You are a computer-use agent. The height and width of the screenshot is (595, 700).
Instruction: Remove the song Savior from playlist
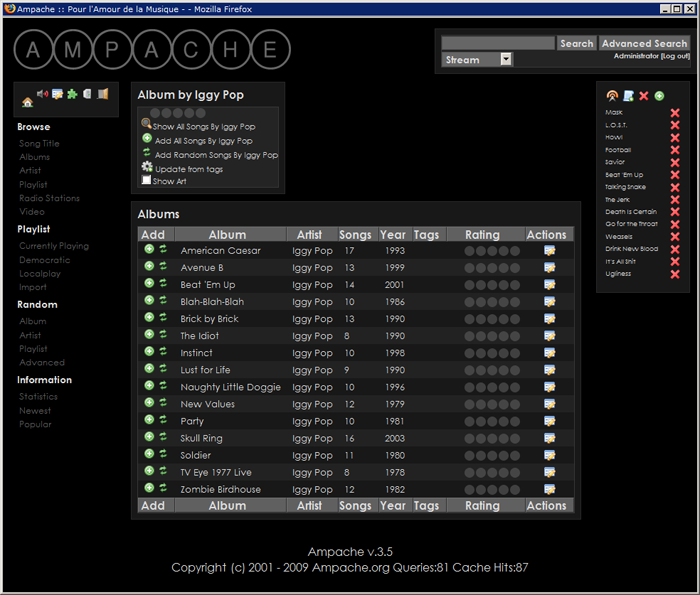(x=675, y=162)
